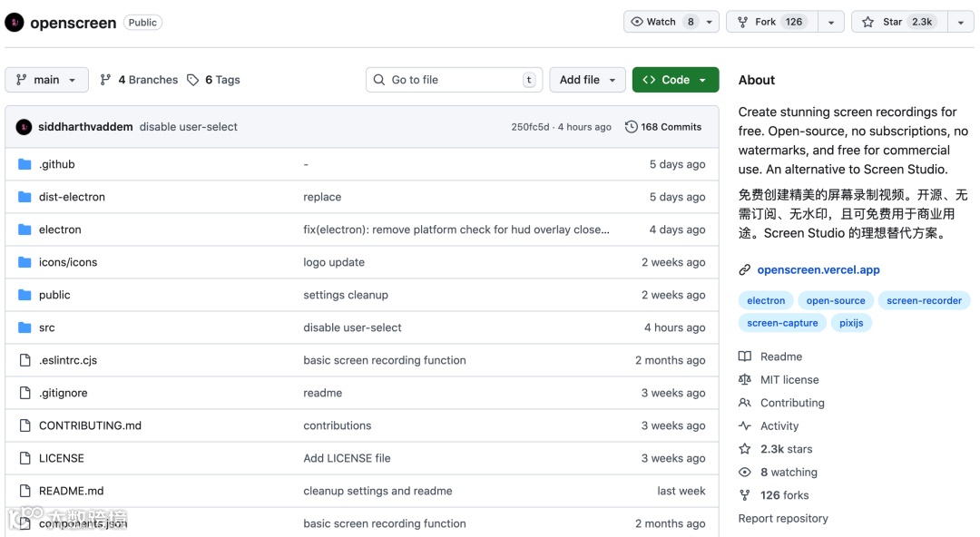
Task: Select the open-source topic tag
Action: (836, 300)
